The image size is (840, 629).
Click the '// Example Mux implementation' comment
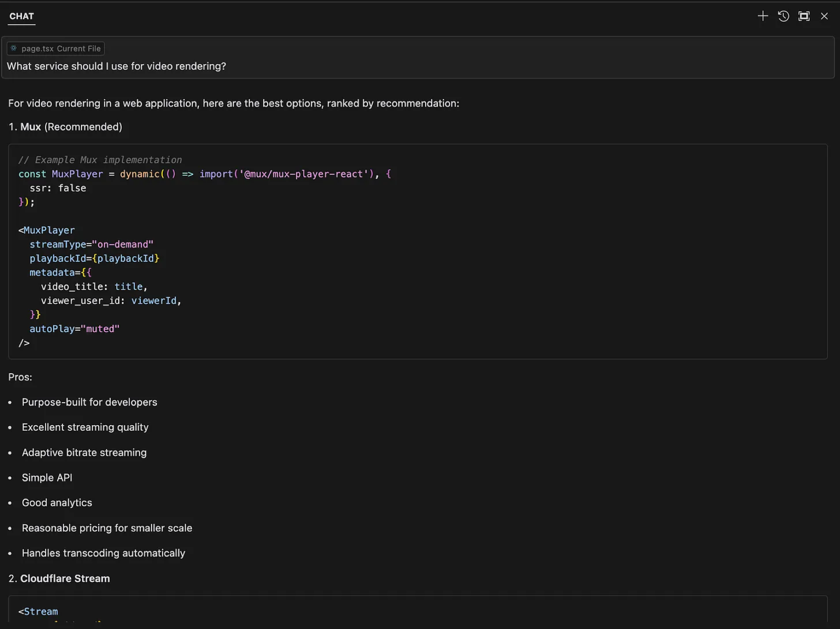(x=100, y=160)
